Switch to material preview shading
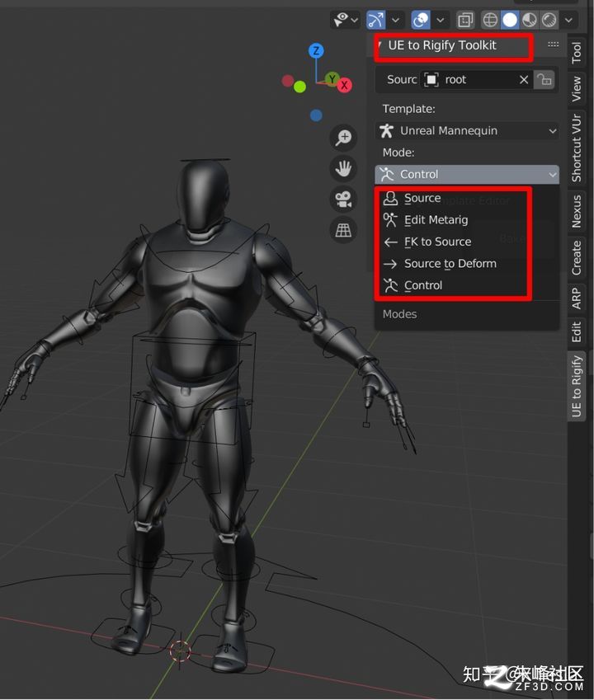The image size is (594, 700). (x=530, y=20)
